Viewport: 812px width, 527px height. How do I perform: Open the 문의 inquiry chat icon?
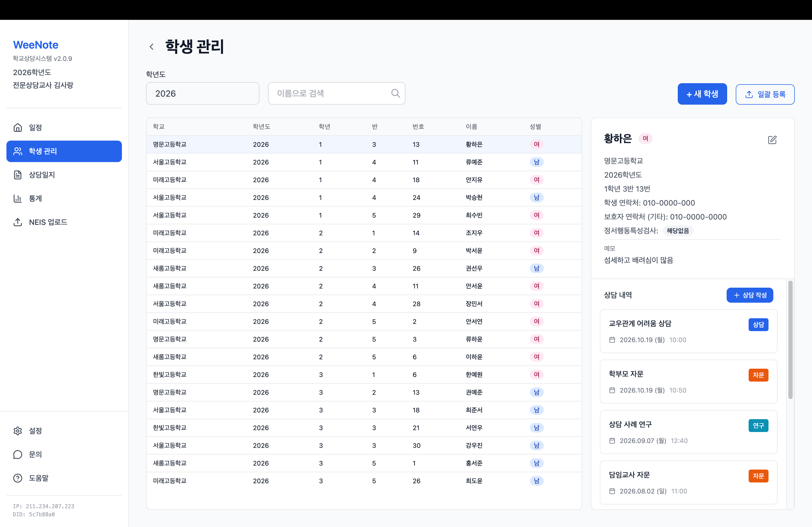[18, 454]
